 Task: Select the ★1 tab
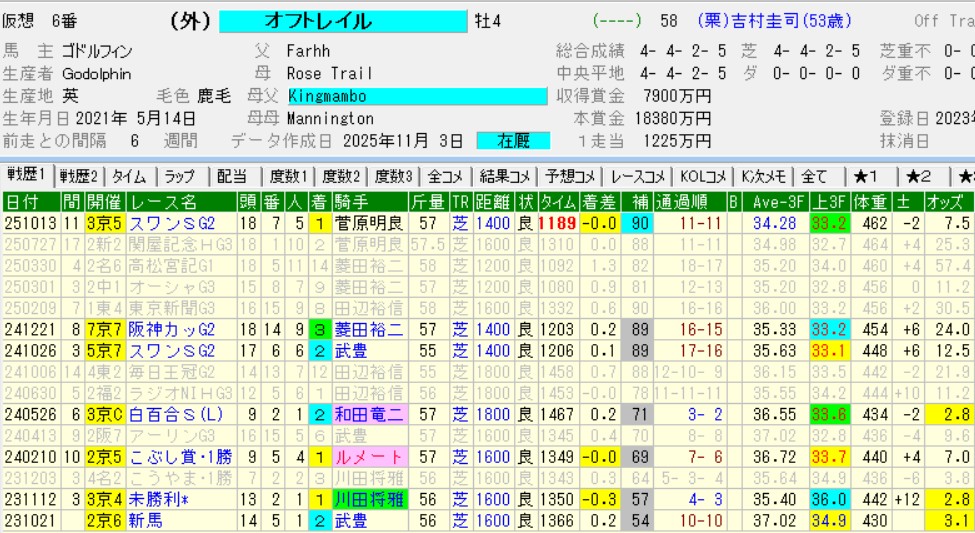pos(865,176)
